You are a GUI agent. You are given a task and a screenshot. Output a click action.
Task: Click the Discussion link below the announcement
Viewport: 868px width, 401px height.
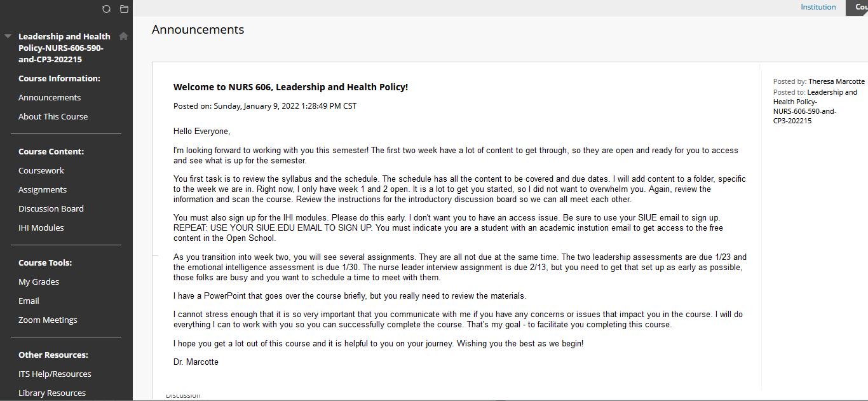coord(183,396)
